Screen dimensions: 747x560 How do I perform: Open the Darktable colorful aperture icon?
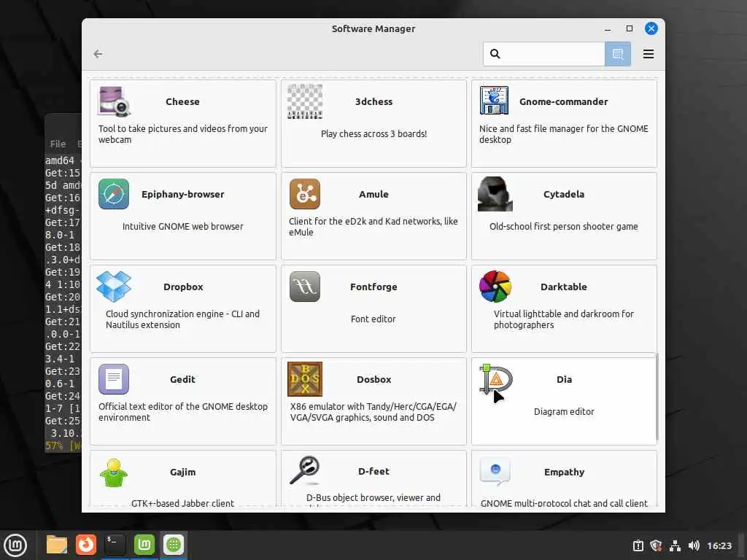(x=495, y=286)
